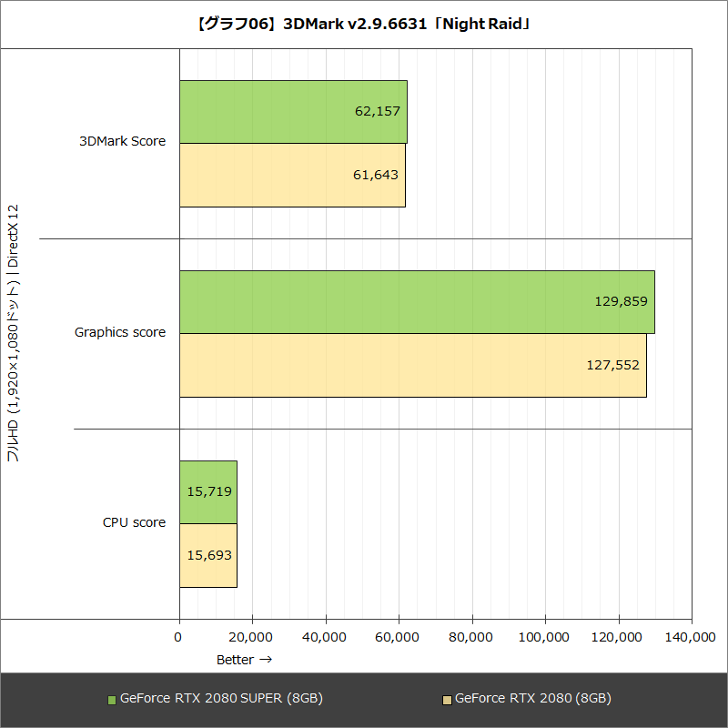Click the 3DMark Score axis label

point(123,141)
